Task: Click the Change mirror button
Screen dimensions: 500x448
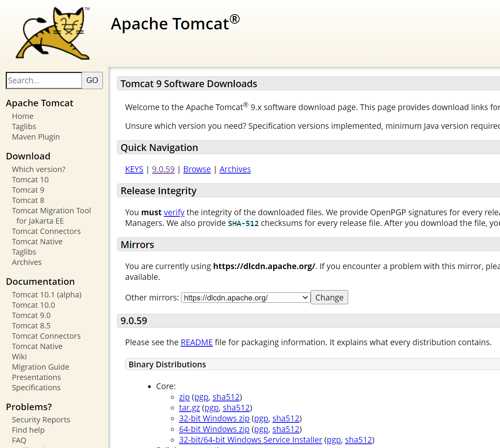Action: pyautogui.click(x=329, y=297)
